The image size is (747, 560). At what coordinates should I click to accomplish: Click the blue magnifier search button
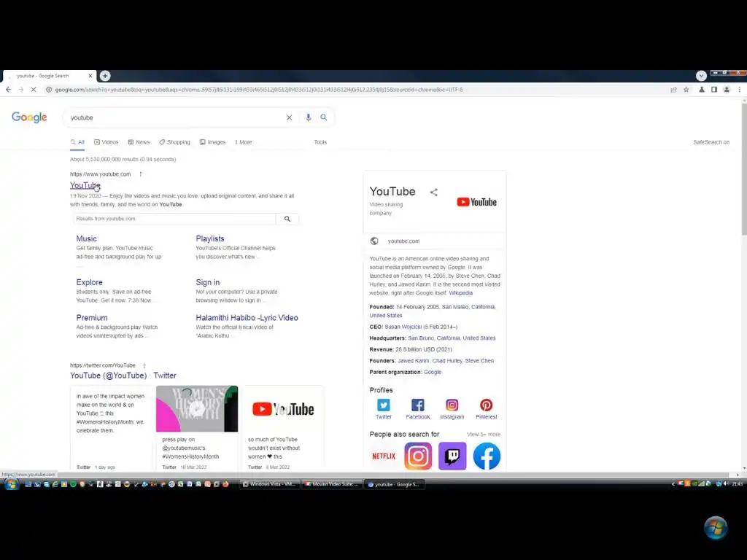(324, 117)
